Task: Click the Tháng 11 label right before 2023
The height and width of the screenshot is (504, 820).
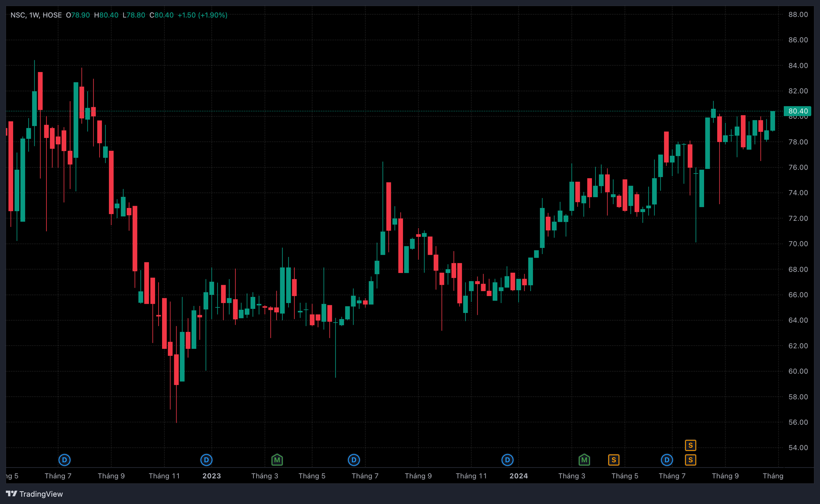Action: click(164, 476)
